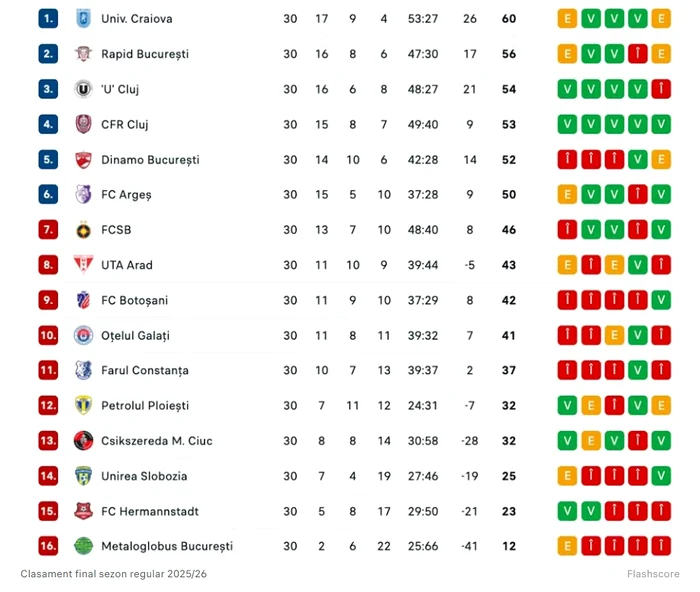Click the Metaloglobus București logo
The image size is (700, 592).
[83, 546]
